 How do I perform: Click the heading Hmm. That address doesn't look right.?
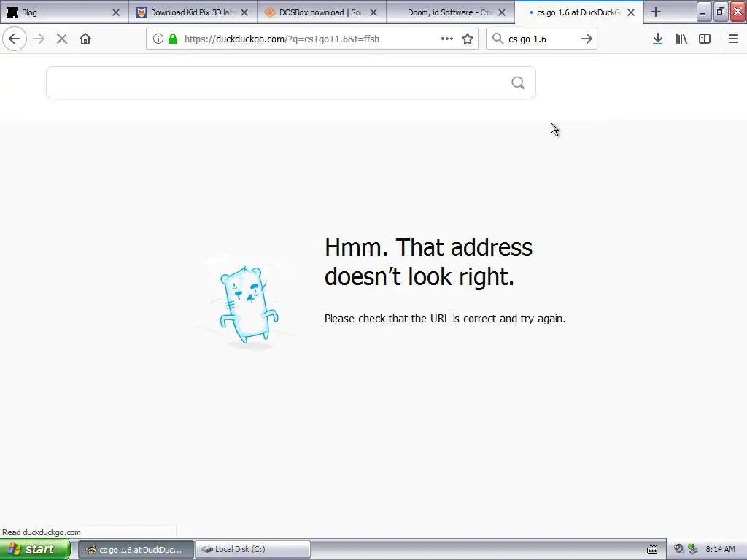pos(428,262)
